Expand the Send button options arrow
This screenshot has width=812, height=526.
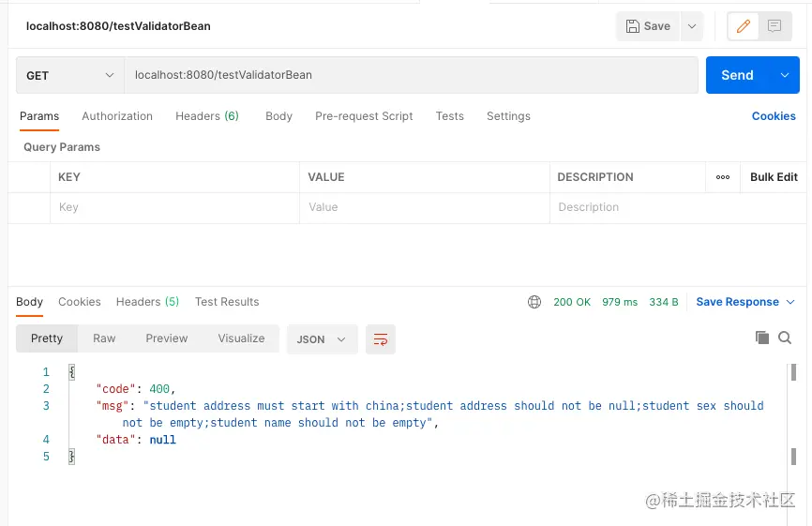coord(785,75)
